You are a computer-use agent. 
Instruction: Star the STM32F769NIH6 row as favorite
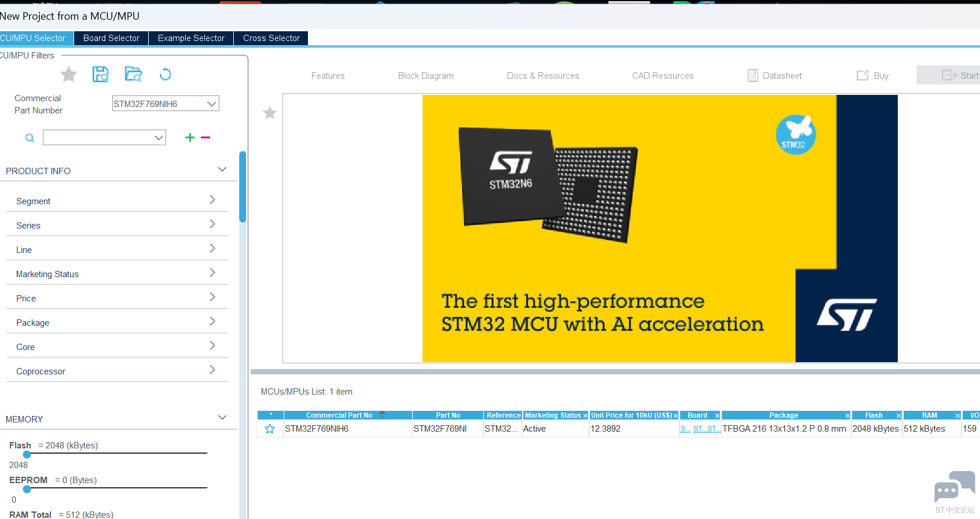click(270, 429)
